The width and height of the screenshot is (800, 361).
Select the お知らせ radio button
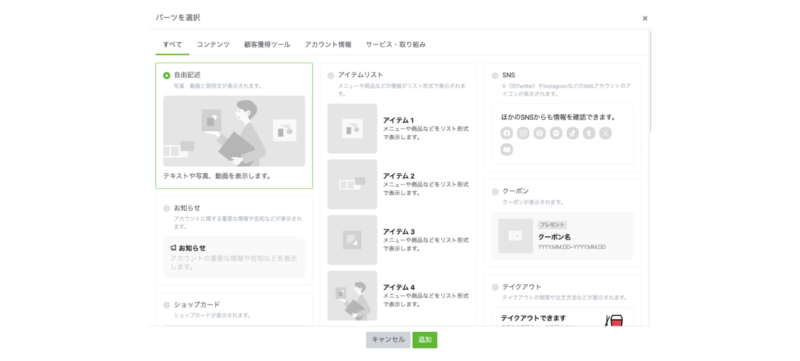[166, 208]
